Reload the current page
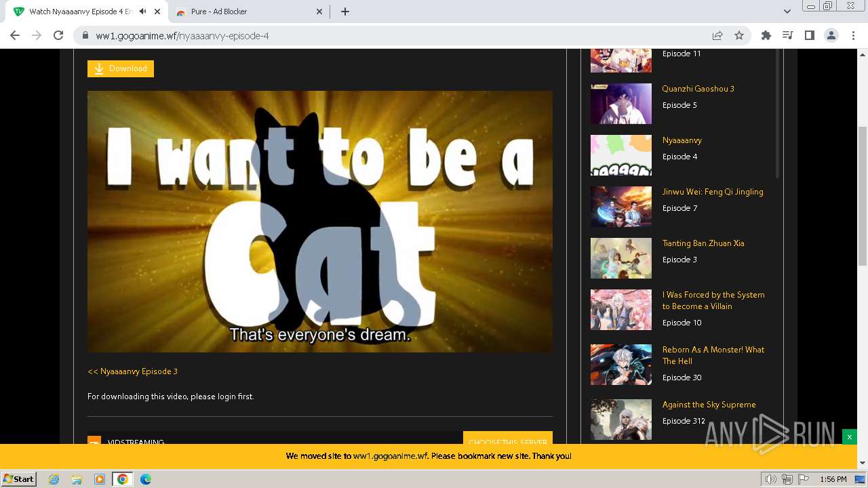 pos(58,35)
